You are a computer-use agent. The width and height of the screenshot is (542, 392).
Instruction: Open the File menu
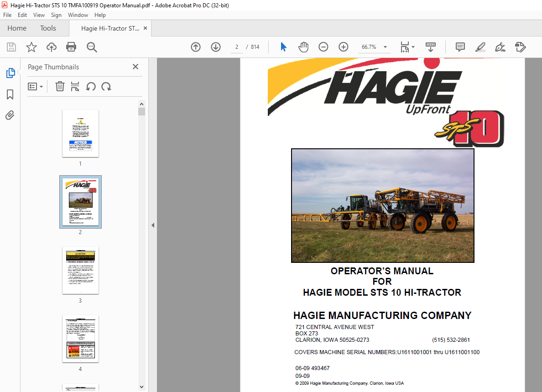(7, 15)
